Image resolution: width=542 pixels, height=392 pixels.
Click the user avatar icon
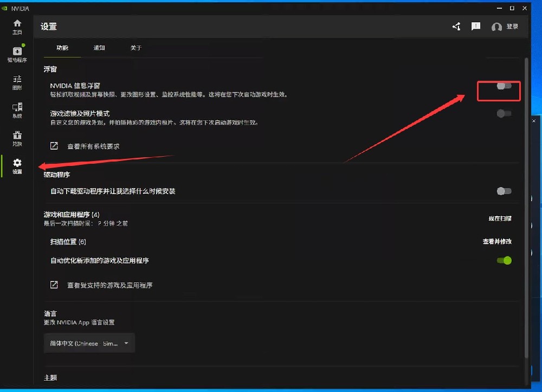click(496, 27)
